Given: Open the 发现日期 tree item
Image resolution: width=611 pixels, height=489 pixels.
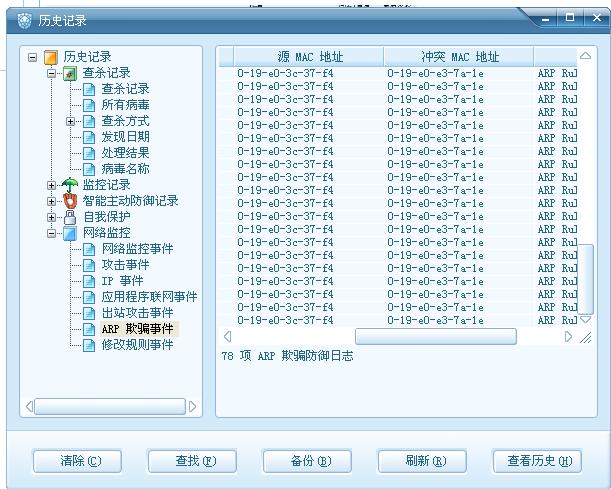Looking at the screenshot, I should (125, 137).
